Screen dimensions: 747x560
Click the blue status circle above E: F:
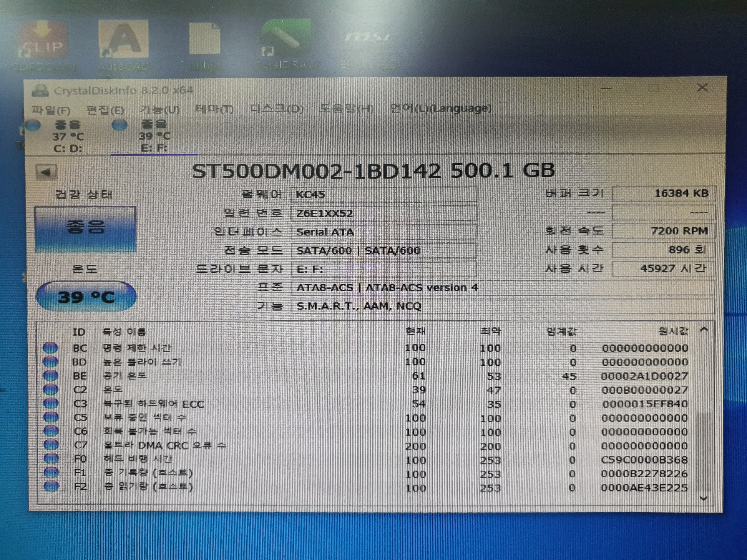point(119,125)
